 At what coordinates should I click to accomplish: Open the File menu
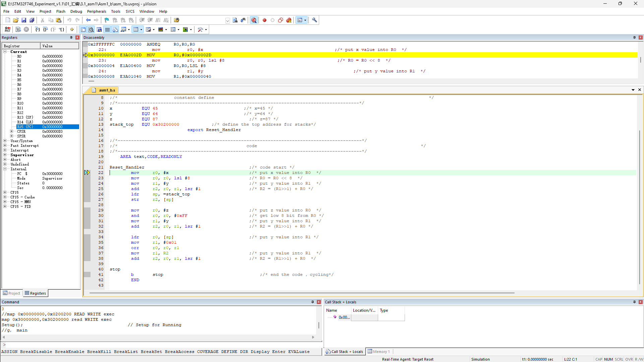pos(6,11)
